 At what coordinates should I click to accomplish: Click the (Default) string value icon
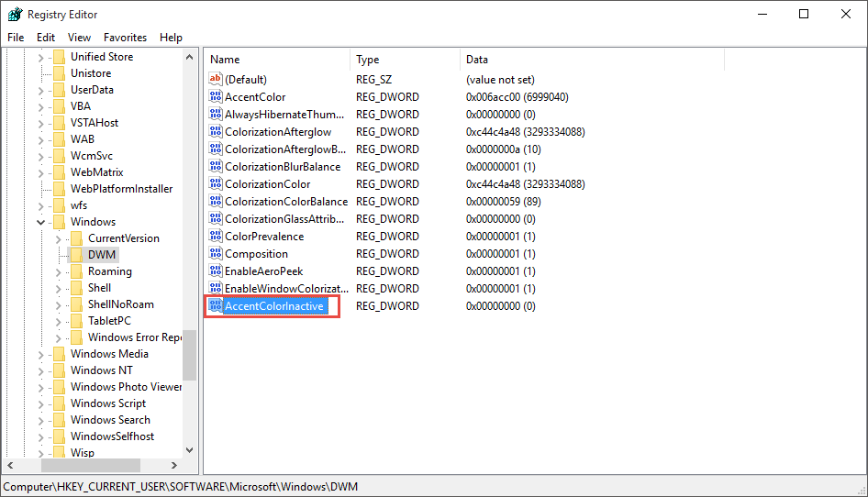click(216, 79)
